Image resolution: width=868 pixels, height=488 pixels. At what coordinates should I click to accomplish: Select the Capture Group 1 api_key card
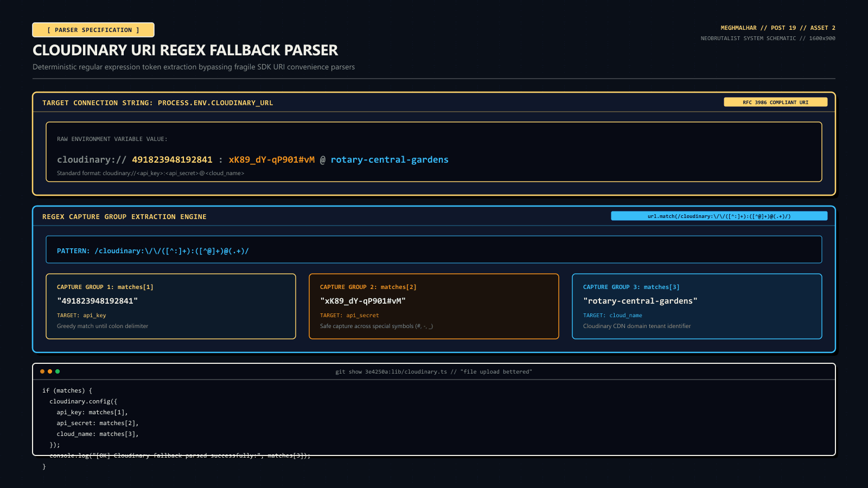click(x=171, y=306)
